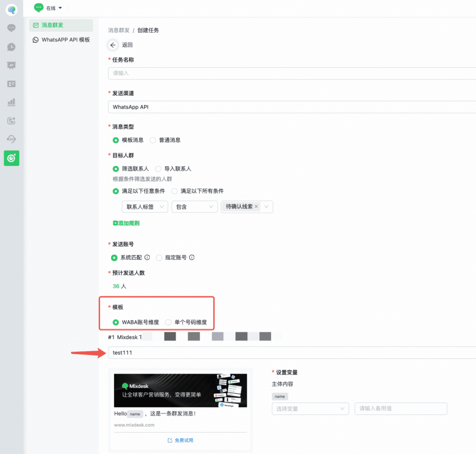
Task: Click the green target marketing icon
Action: tap(11, 158)
